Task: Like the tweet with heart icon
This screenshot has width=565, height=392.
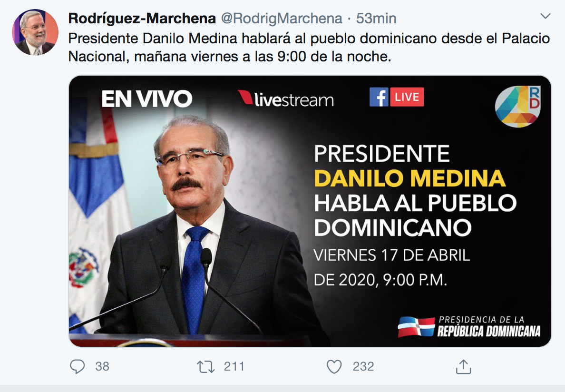Action: pyautogui.click(x=334, y=367)
